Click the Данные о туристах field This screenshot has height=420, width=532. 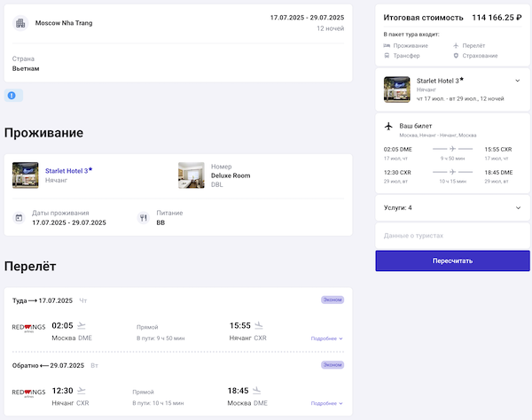[452, 236]
